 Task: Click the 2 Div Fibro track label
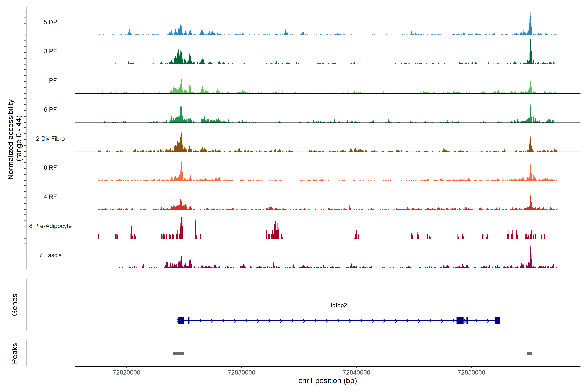click(50, 139)
